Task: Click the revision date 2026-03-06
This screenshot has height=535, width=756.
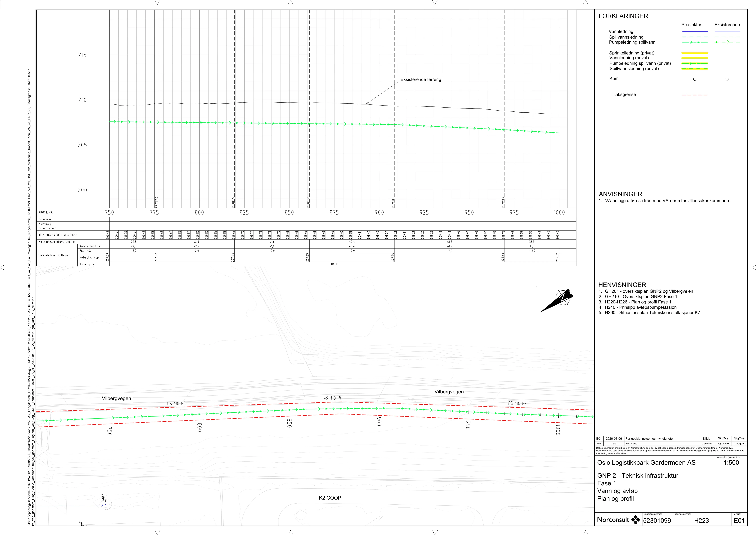Action: click(x=614, y=439)
